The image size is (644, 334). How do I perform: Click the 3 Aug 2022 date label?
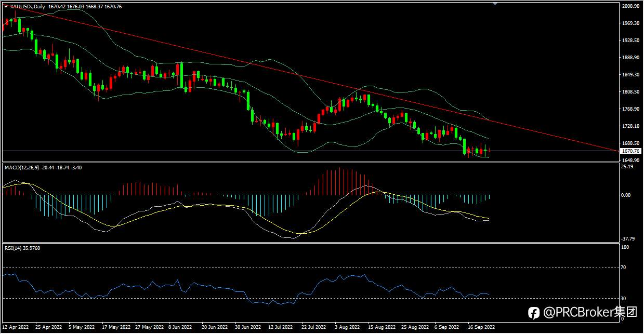pyautogui.click(x=348, y=328)
